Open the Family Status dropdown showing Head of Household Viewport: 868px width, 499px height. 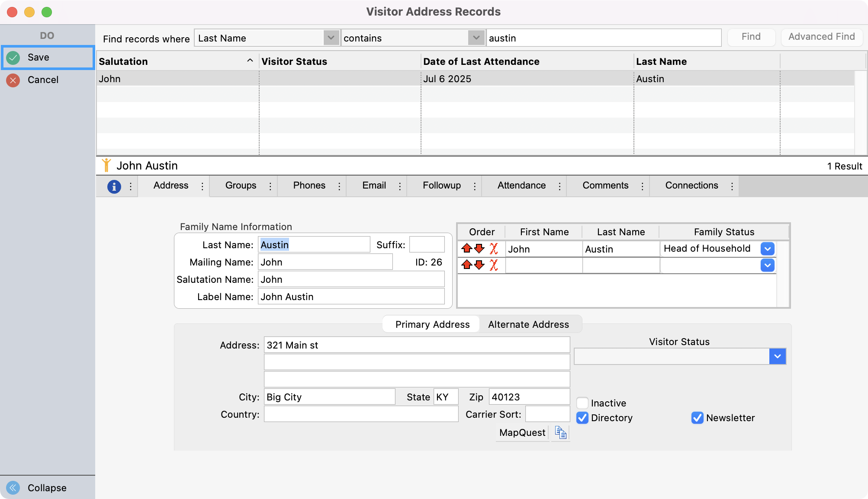tap(767, 249)
